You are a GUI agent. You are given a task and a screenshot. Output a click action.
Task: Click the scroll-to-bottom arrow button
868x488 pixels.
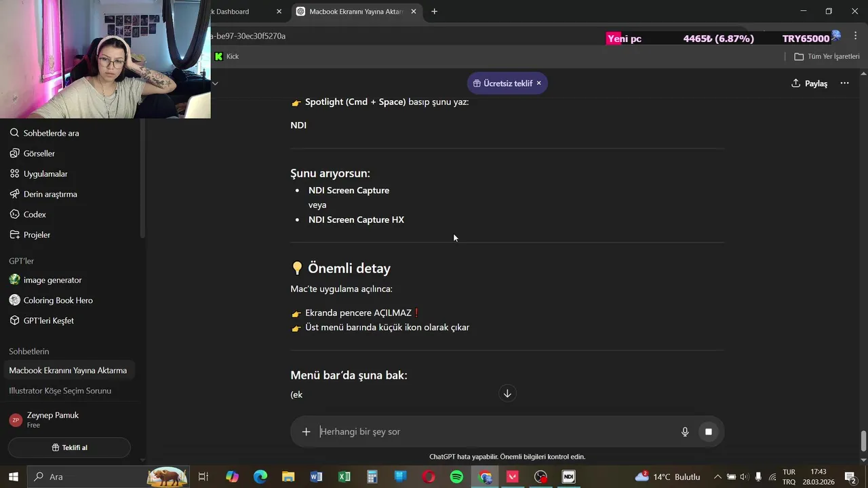click(507, 393)
